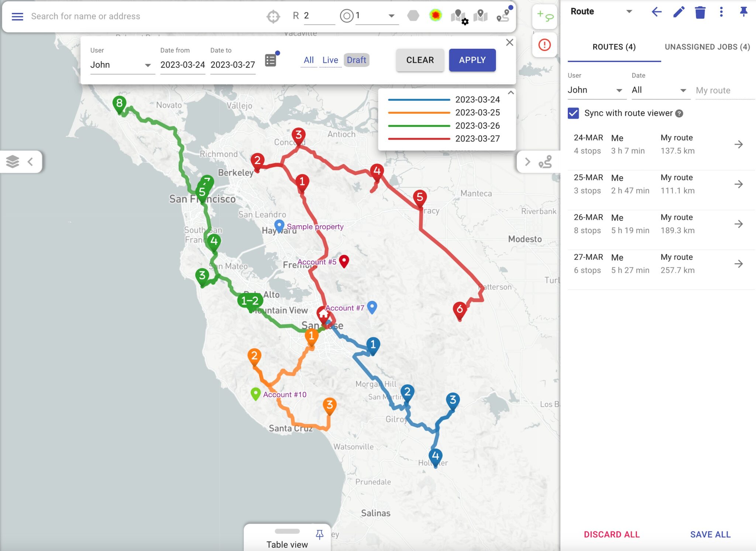Open the route tracks icon with notification badge
756x551 pixels.
(x=504, y=16)
